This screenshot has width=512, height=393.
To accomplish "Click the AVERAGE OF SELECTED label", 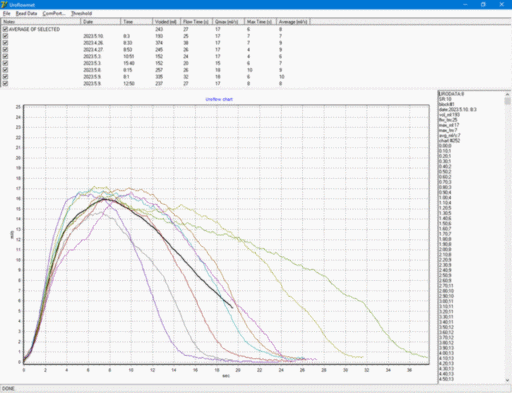I will pos(34,29).
